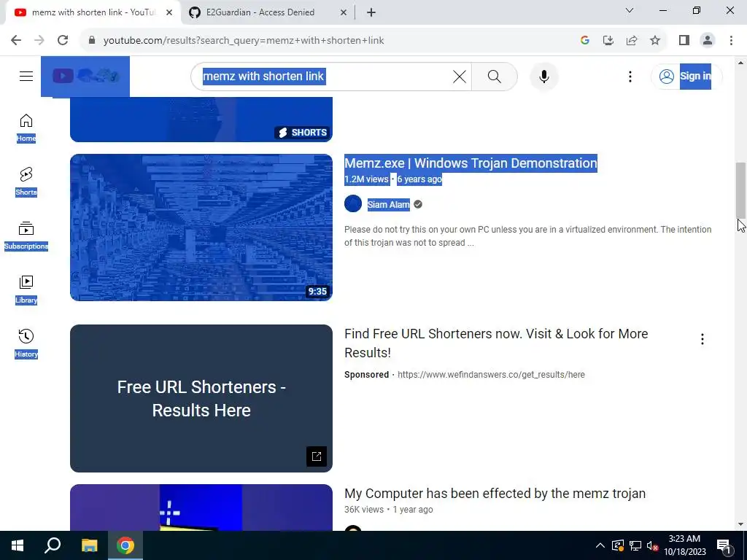Click the Chrome taskbar icon
The image size is (747, 560).
(x=125, y=545)
